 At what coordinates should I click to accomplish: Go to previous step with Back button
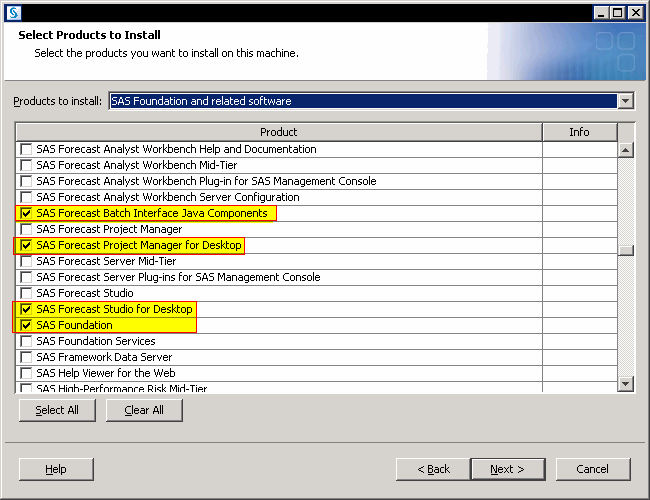click(x=433, y=469)
